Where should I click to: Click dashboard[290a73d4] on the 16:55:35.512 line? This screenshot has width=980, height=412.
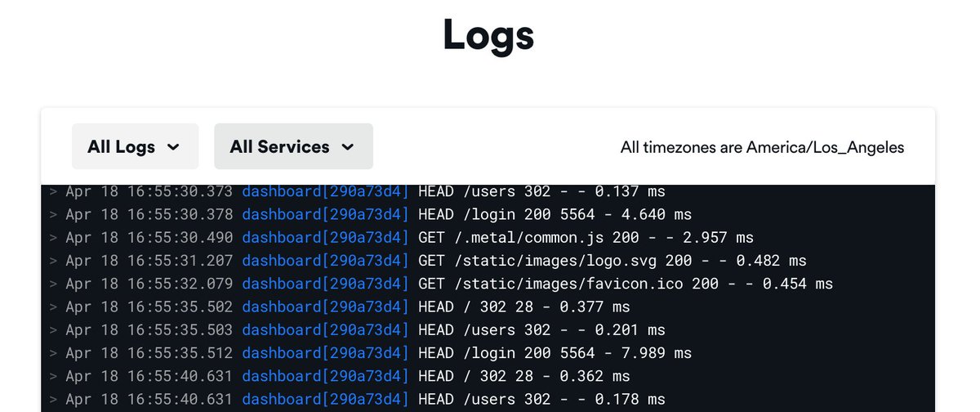pos(326,353)
